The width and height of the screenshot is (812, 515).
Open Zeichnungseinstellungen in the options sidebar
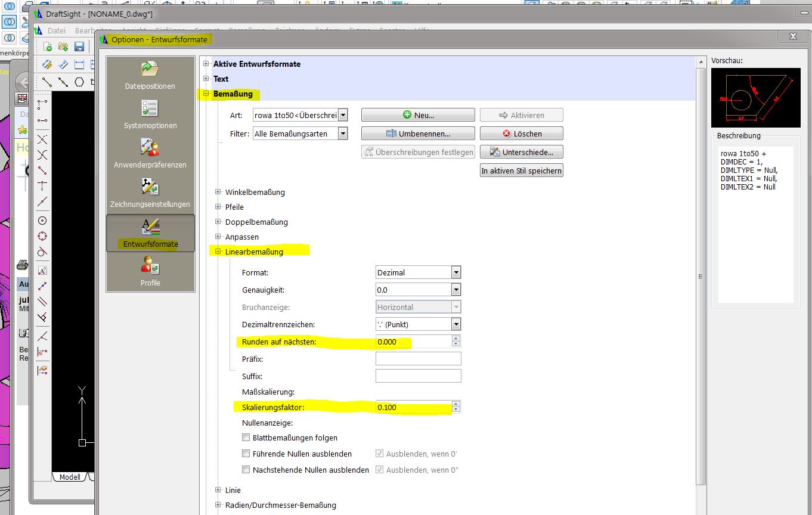pyautogui.click(x=150, y=194)
